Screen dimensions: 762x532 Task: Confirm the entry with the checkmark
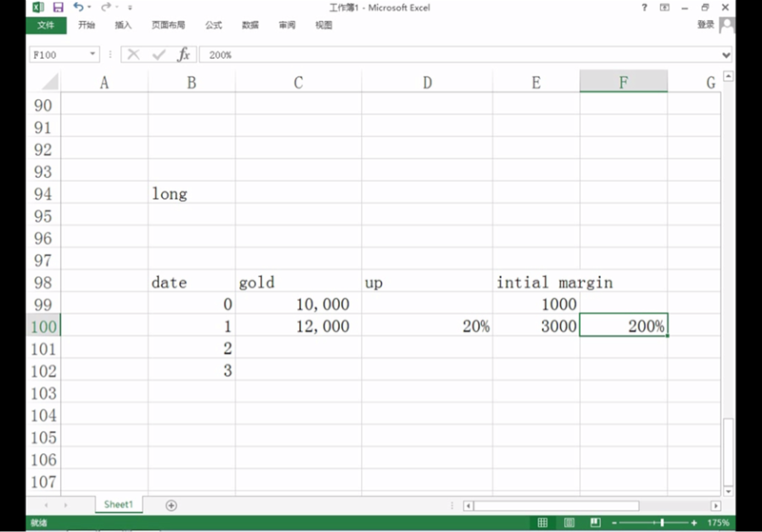click(159, 55)
